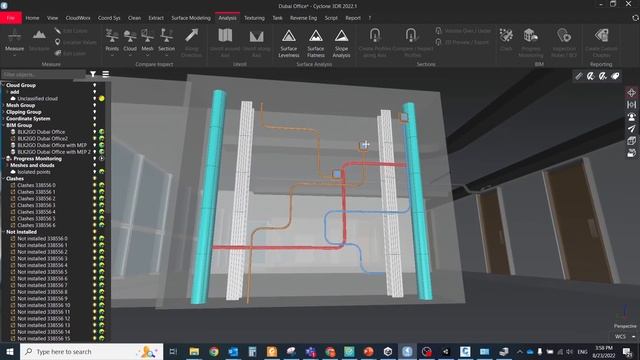The image size is (640, 360).
Task: Click the person walkthrough icon on right sidebar
Action: click(x=631, y=117)
